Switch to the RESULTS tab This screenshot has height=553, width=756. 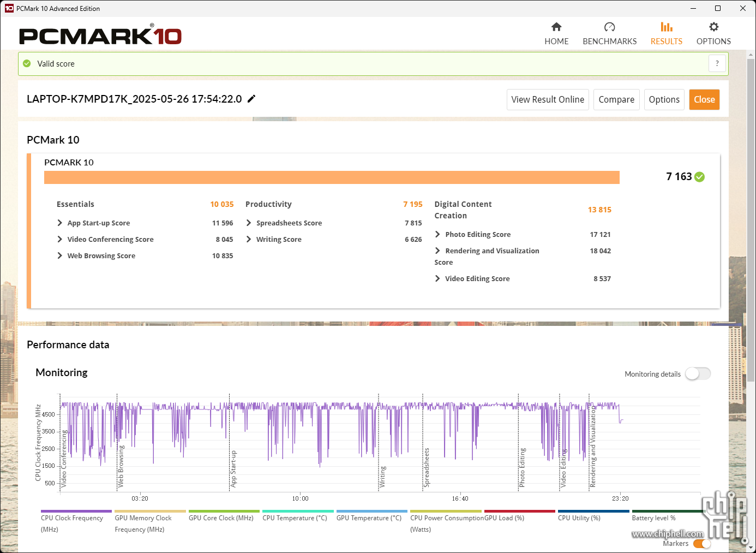666,34
